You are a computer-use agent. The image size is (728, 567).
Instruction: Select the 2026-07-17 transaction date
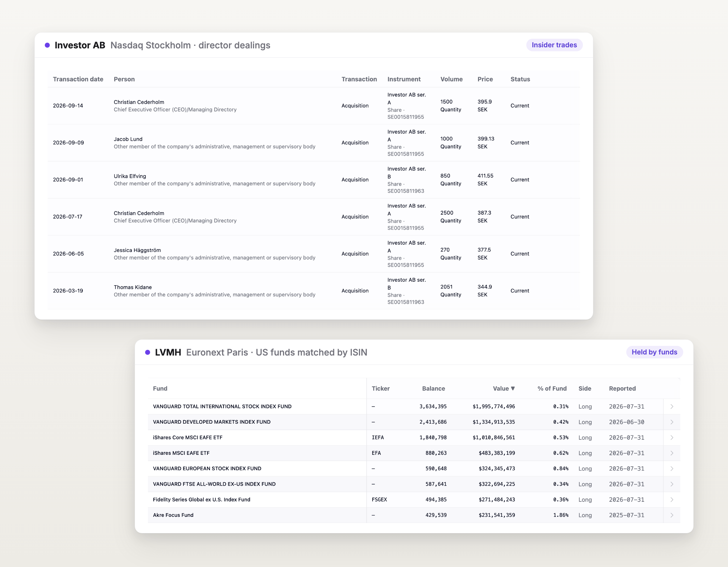click(x=68, y=217)
